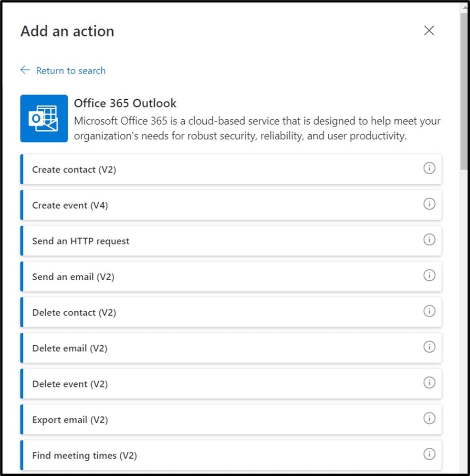Pick the Delete email (V2) action
Screen dimensions: 470x476
click(70, 349)
